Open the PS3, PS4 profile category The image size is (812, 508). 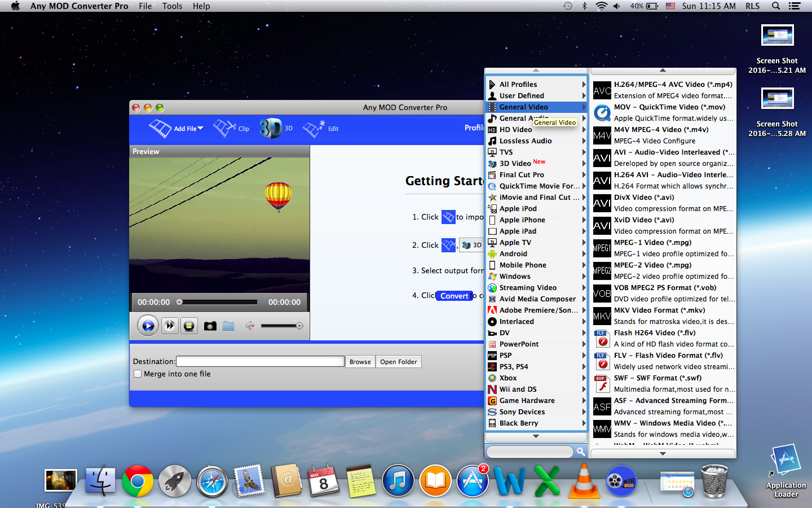click(x=537, y=366)
